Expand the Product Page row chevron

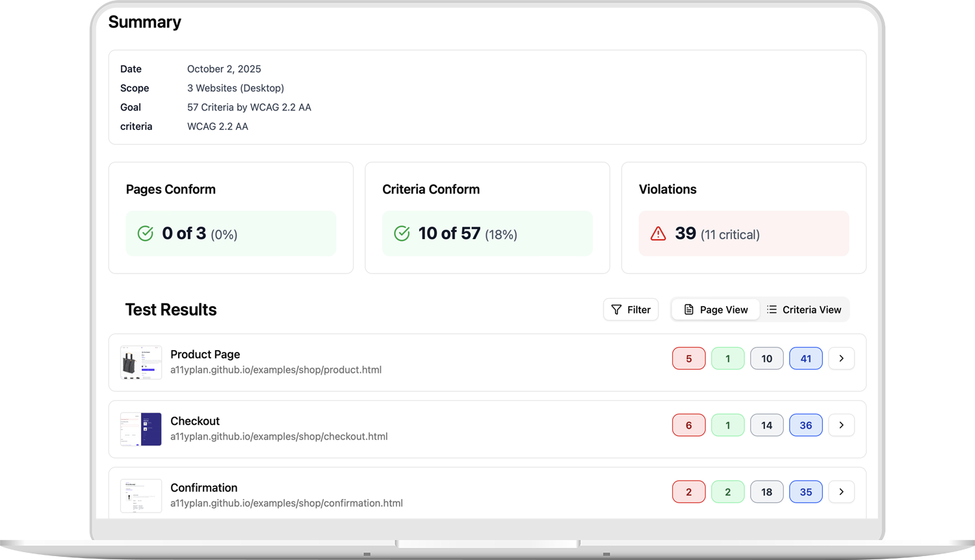pos(841,359)
